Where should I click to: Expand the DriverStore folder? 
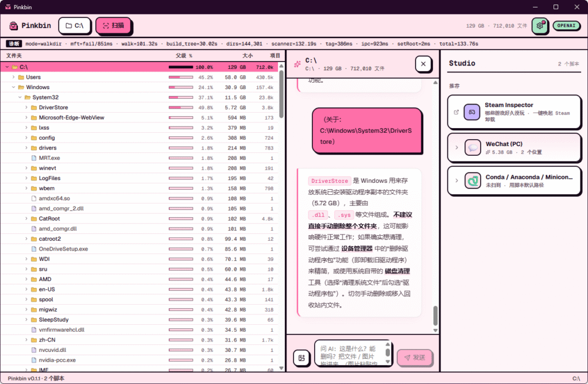coord(26,107)
